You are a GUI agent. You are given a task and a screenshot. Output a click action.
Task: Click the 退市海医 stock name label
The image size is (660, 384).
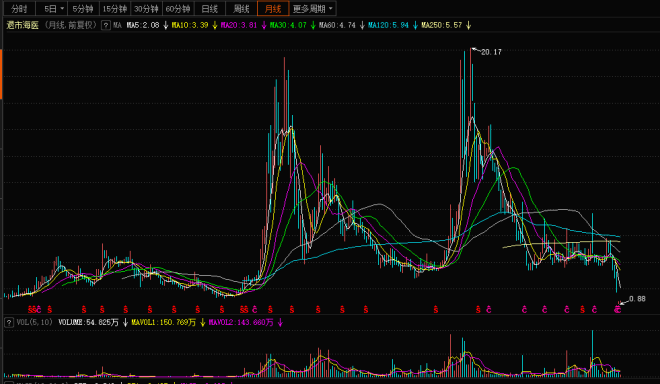pyautogui.click(x=22, y=25)
